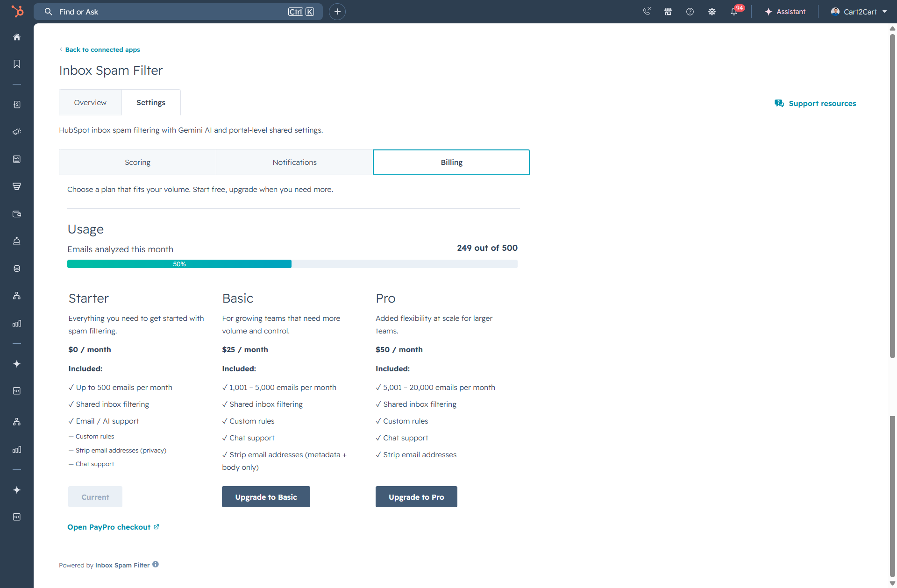Click the Upgrade to Basic button
Viewport: 897px width, 588px height.
[x=266, y=497]
